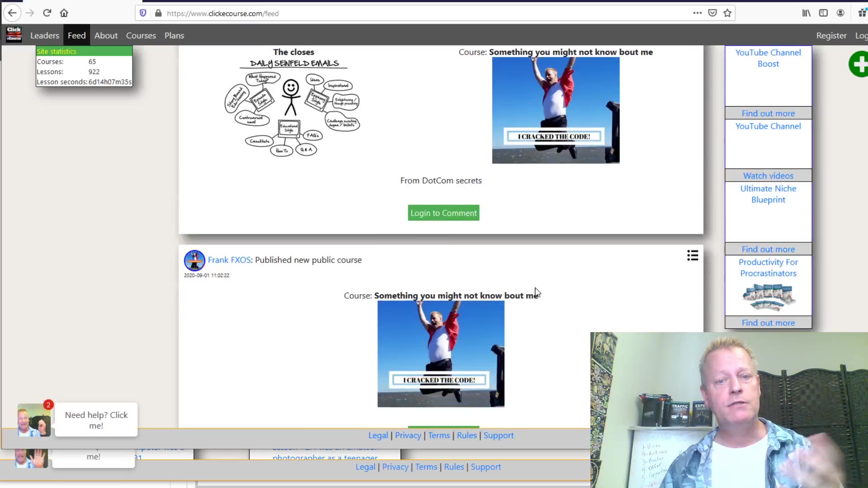Viewport: 868px width, 488px height.
Task: Open the Plans menu item
Action: tap(174, 35)
